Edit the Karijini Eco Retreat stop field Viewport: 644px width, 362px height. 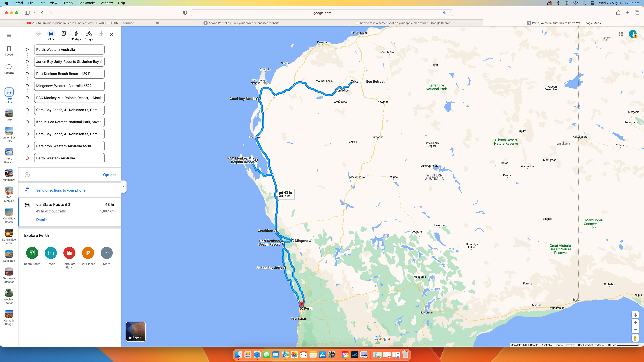[x=69, y=122]
